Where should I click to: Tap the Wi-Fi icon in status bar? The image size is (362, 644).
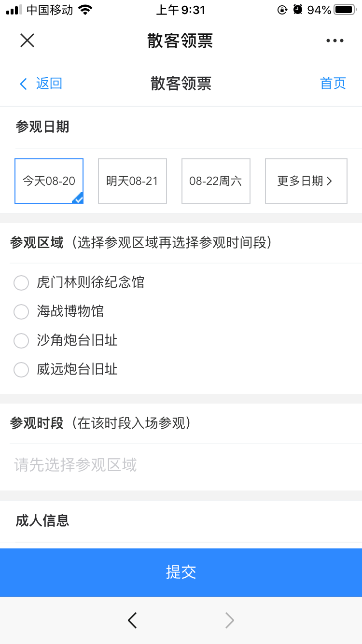[x=85, y=10]
